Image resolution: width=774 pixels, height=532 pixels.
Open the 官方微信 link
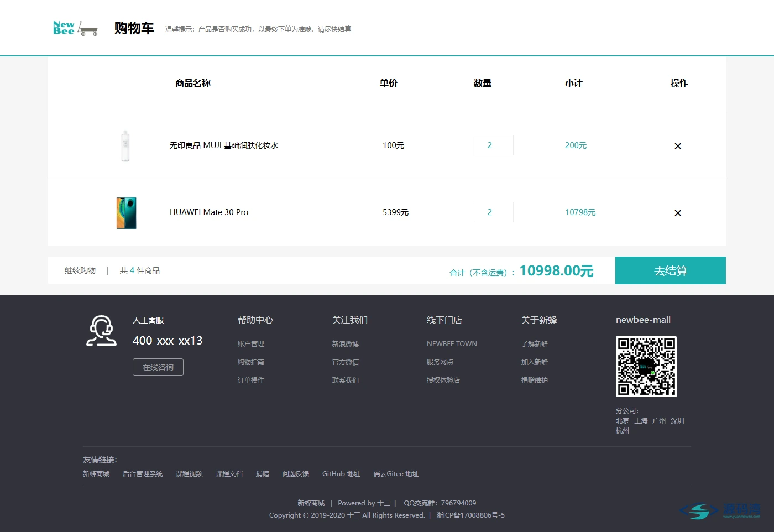pos(346,362)
